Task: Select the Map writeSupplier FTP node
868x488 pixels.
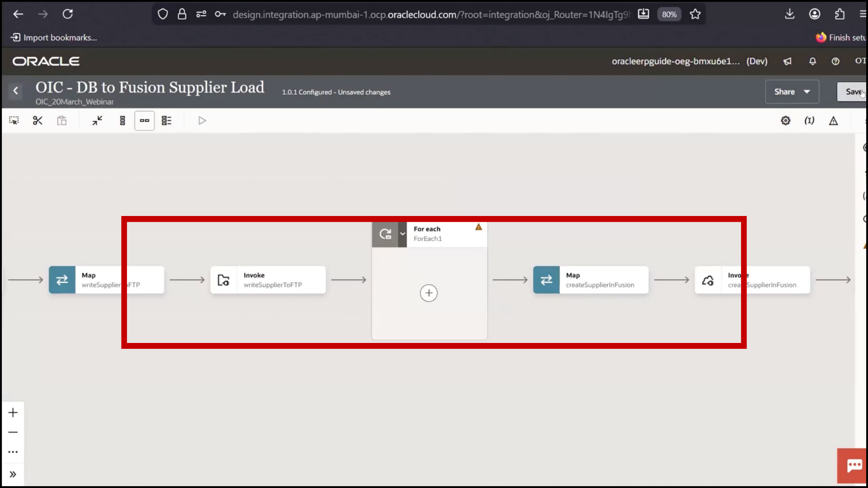Action: pos(107,280)
